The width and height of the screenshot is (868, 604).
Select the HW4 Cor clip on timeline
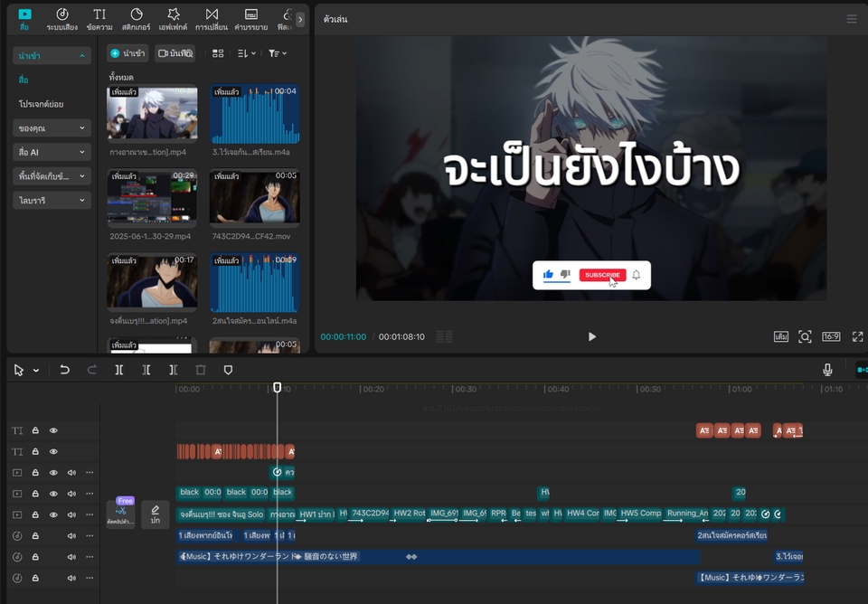[x=583, y=514]
